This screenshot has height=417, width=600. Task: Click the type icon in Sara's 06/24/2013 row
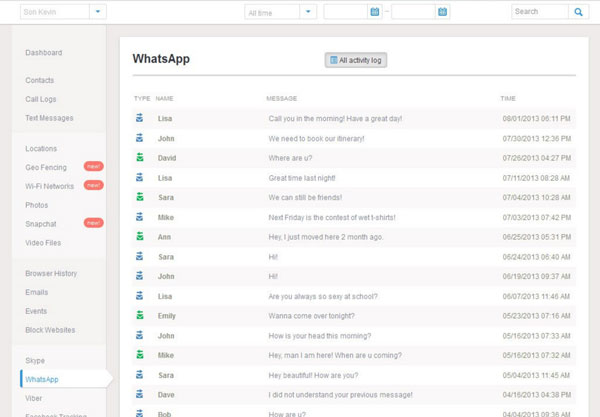pyautogui.click(x=140, y=256)
